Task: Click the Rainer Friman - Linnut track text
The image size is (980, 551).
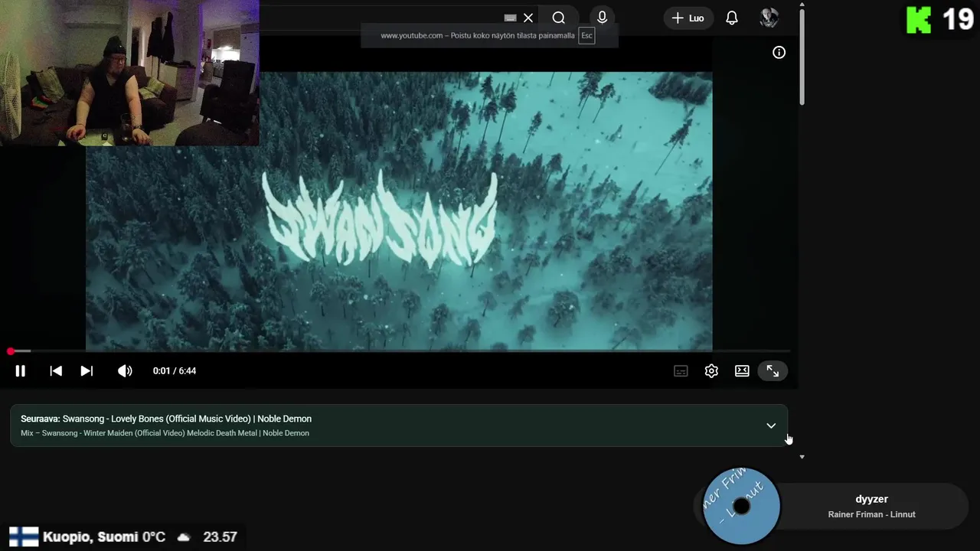Action: [871, 514]
